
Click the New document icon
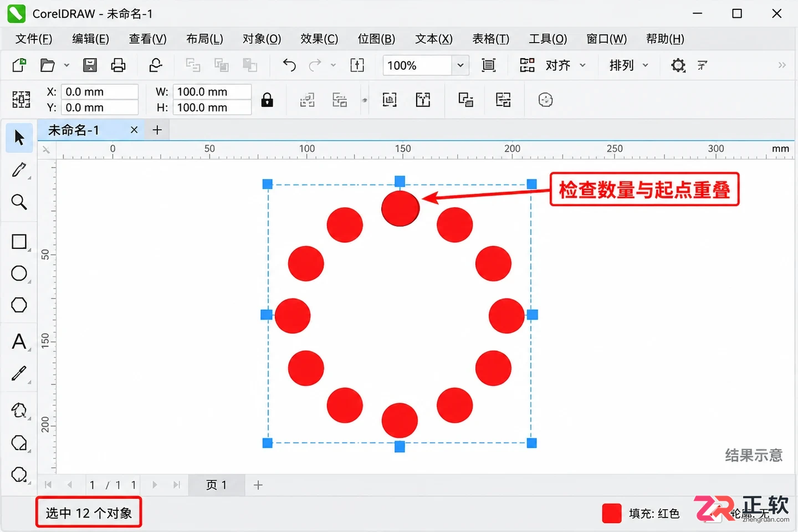click(x=19, y=65)
